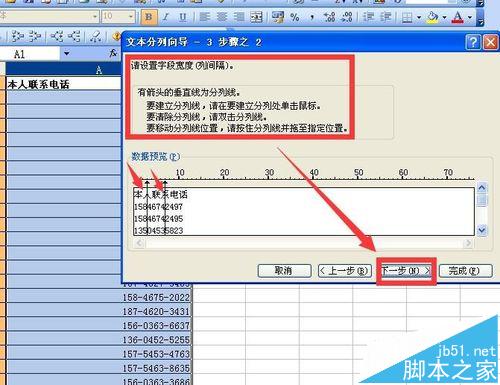The image size is (500, 385).
Task: Apply Percent style format
Action: [295, 17]
